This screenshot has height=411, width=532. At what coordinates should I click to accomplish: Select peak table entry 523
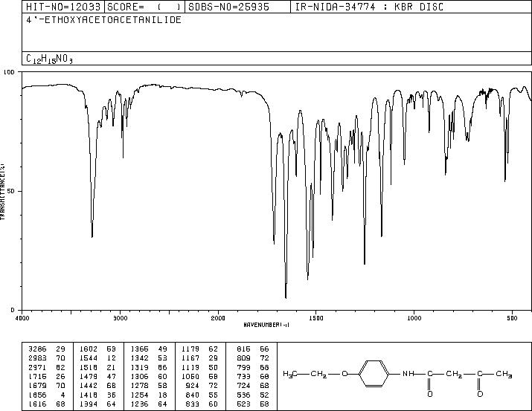click(243, 404)
